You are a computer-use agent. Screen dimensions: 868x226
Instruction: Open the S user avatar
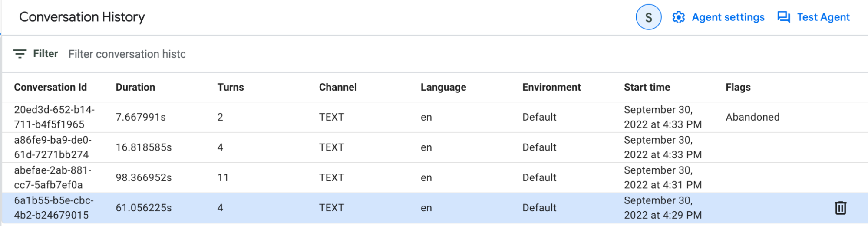(x=648, y=17)
